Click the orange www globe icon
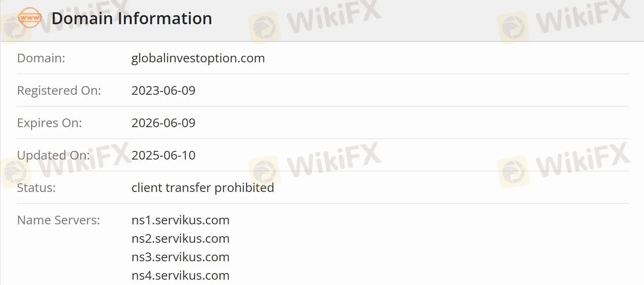This screenshot has height=285, width=644. coord(30,18)
